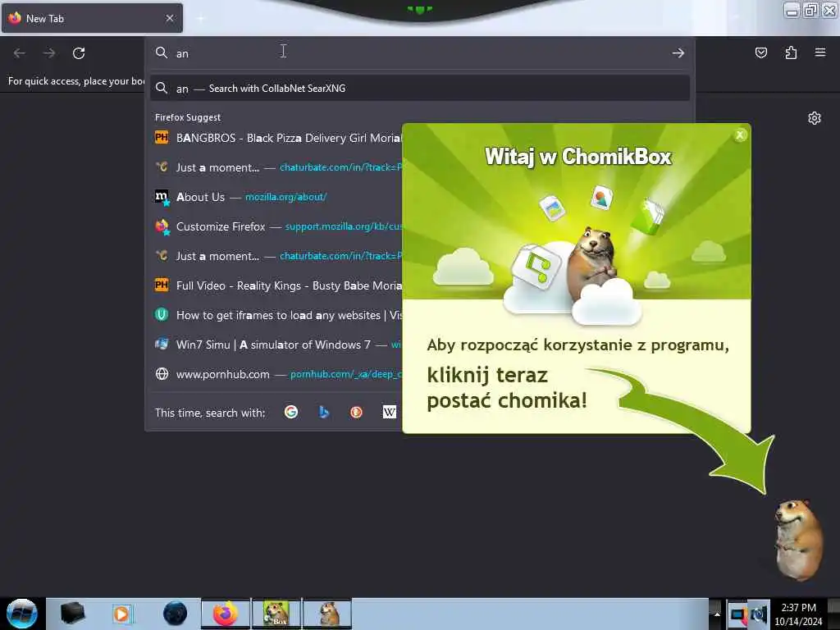Viewport: 840px width, 630px height.
Task: Reload the current page
Action: click(x=79, y=53)
